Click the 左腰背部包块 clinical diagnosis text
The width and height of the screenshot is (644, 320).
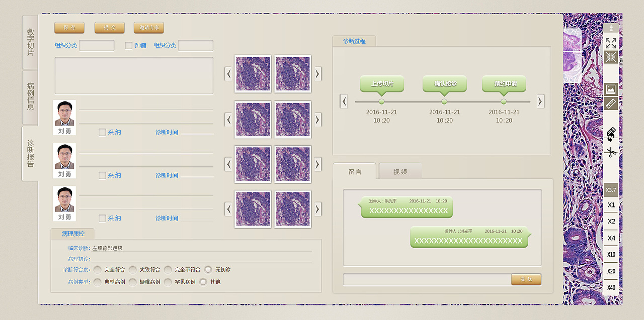(x=107, y=248)
